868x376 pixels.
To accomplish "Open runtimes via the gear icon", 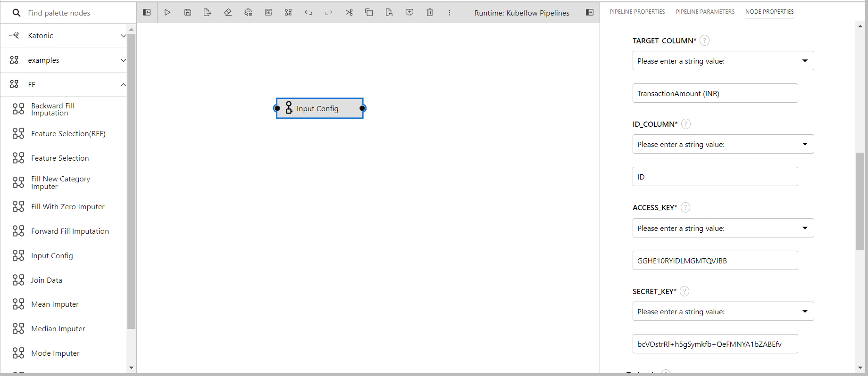I will pyautogui.click(x=248, y=13).
